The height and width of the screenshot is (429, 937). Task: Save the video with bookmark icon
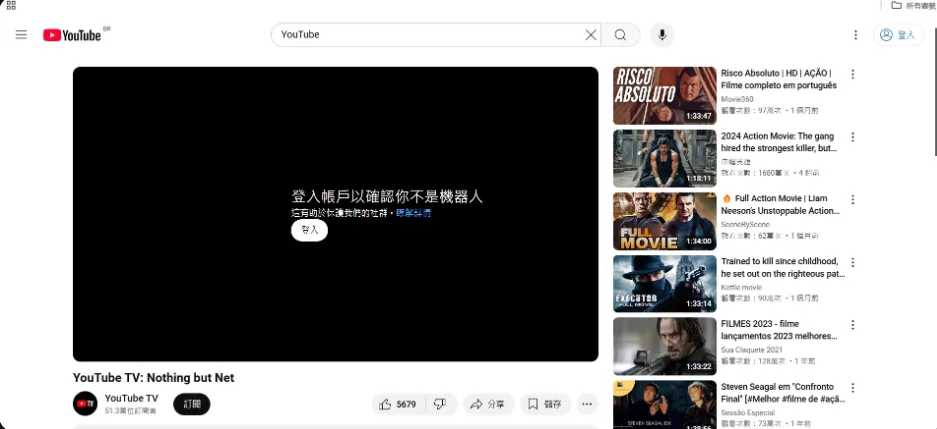click(x=545, y=405)
